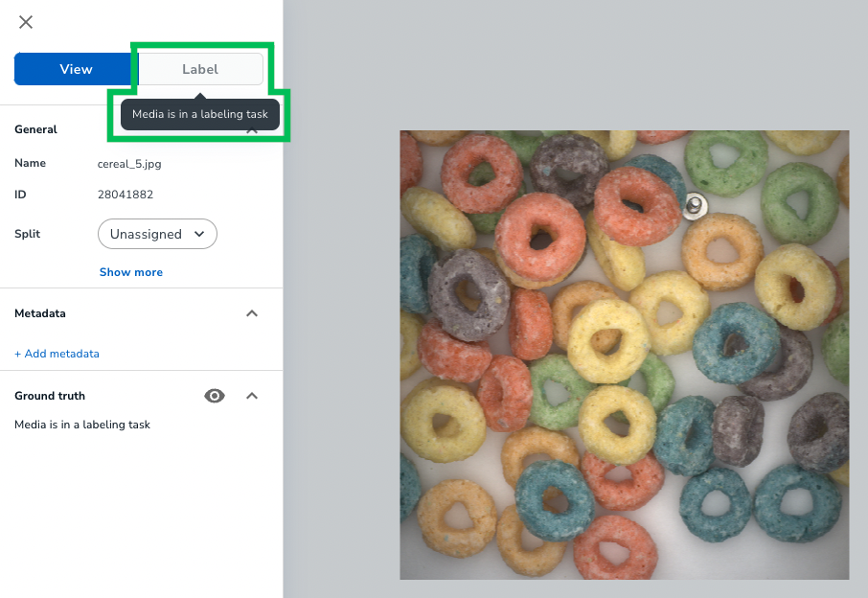This screenshot has width=868, height=598.
Task: Click the + Add metadata link
Action: pyautogui.click(x=57, y=354)
